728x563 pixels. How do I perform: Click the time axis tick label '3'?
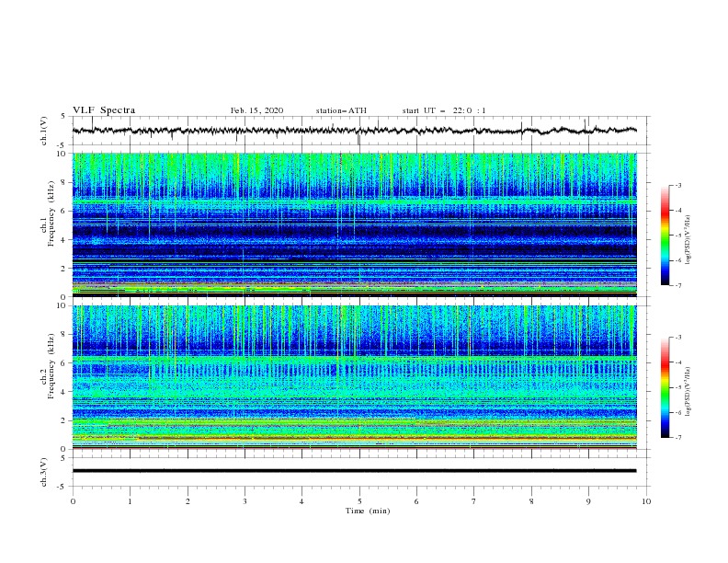(245, 501)
